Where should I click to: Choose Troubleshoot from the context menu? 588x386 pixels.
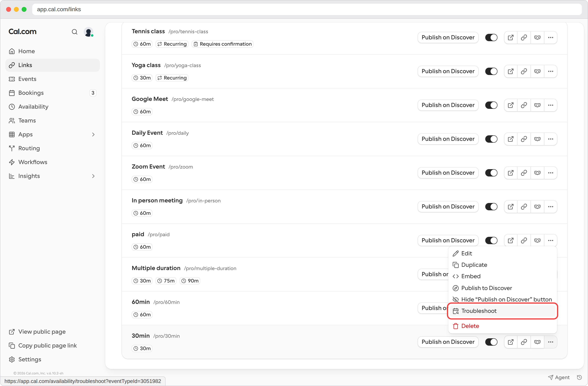tap(503, 311)
